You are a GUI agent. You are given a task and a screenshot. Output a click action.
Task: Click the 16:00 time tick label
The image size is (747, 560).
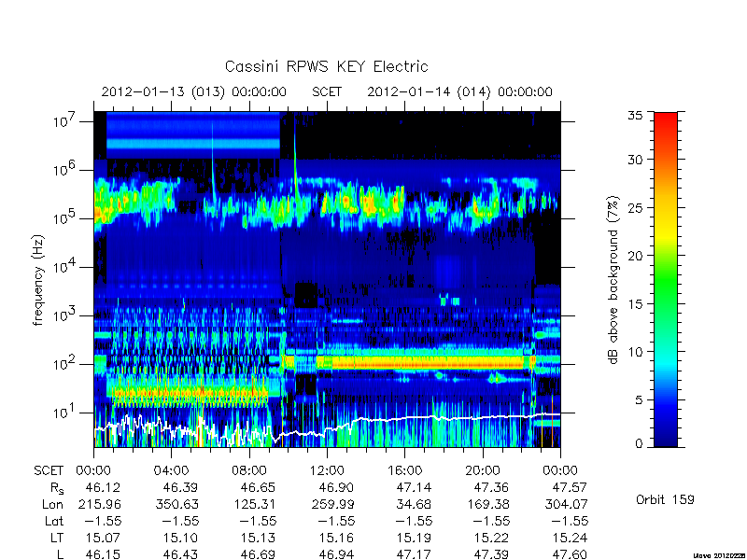(405, 471)
